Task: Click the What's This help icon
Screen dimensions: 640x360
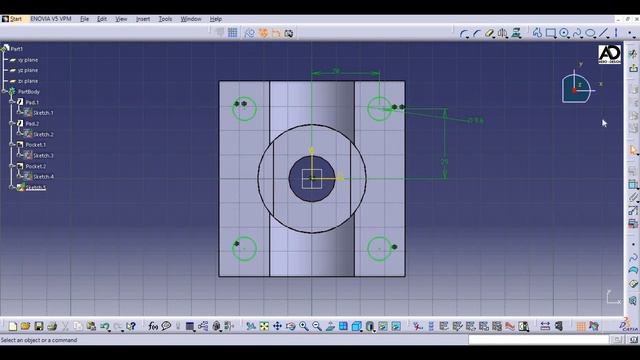Action: tap(131, 326)
